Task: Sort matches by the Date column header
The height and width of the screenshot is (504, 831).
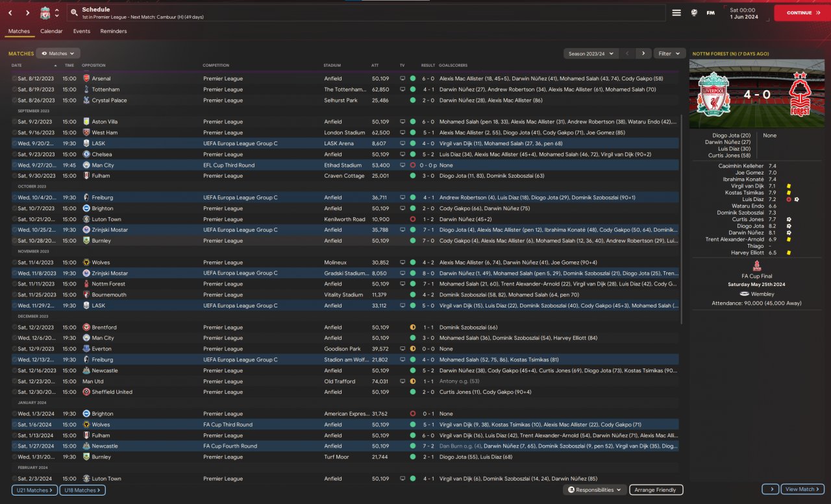Action: 17,66
